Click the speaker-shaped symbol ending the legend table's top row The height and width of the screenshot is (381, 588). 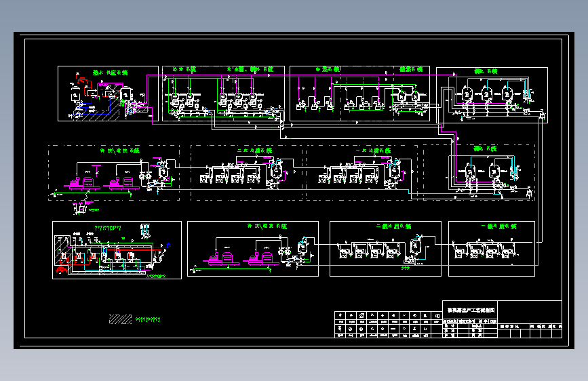pos(437,316)
